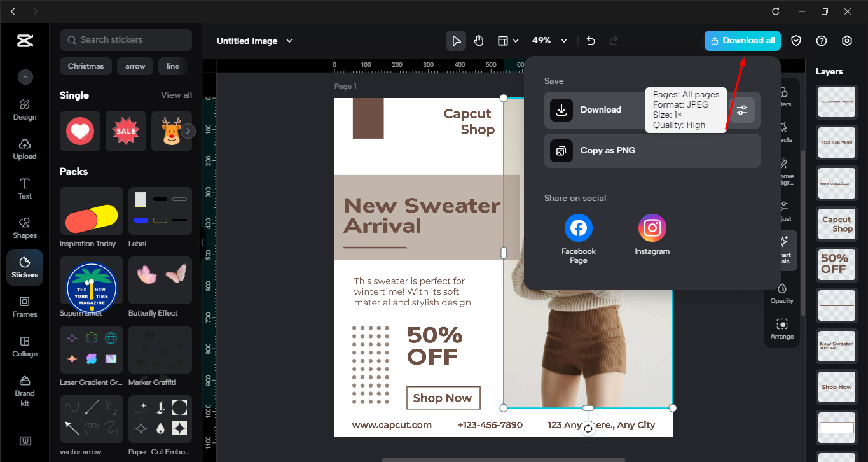Go back using the title bar arrow

pos(14,11)
